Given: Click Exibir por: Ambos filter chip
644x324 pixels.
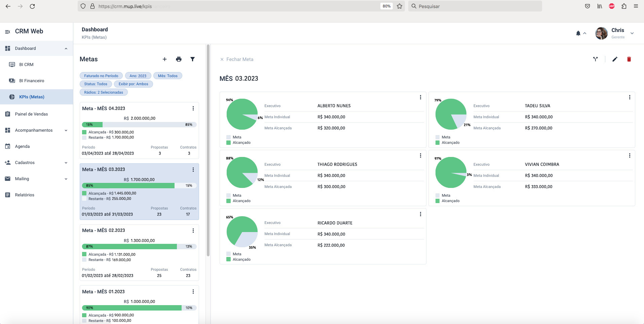Looking at the screenshot, I should (133, 84).
